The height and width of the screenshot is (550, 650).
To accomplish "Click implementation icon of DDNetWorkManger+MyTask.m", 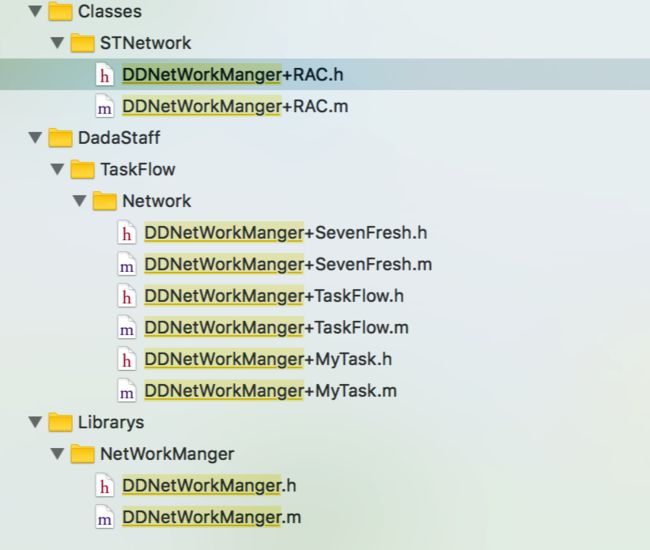I will [x=126, y=390].
